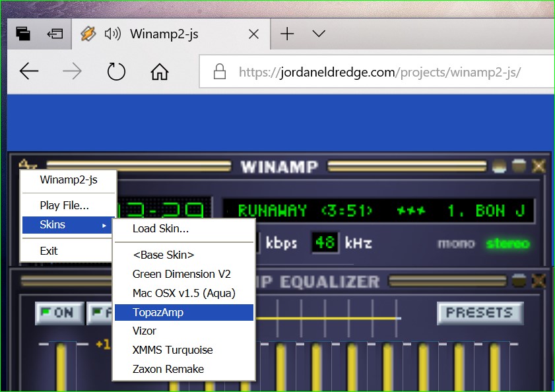The height and width of the screenshot is (392, 555).
Task: Select Winamp2-js in the context menu
Action: coord(69,180)
